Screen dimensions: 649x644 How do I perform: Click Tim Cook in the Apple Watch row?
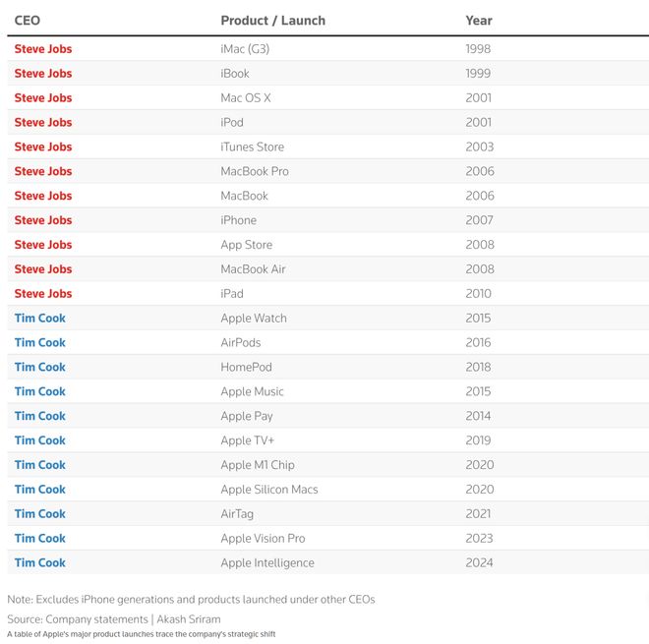click(x=40, y=319)
